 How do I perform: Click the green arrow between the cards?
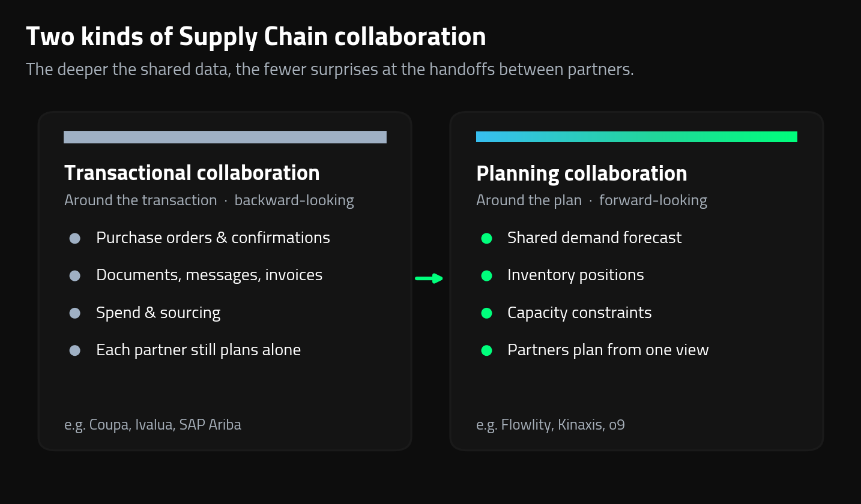pos(429,278)
